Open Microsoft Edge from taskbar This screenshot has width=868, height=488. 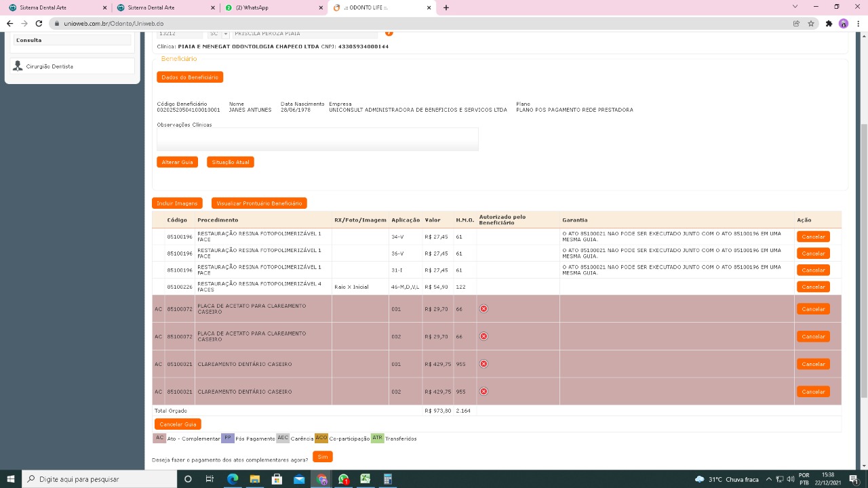click(232, 479)
